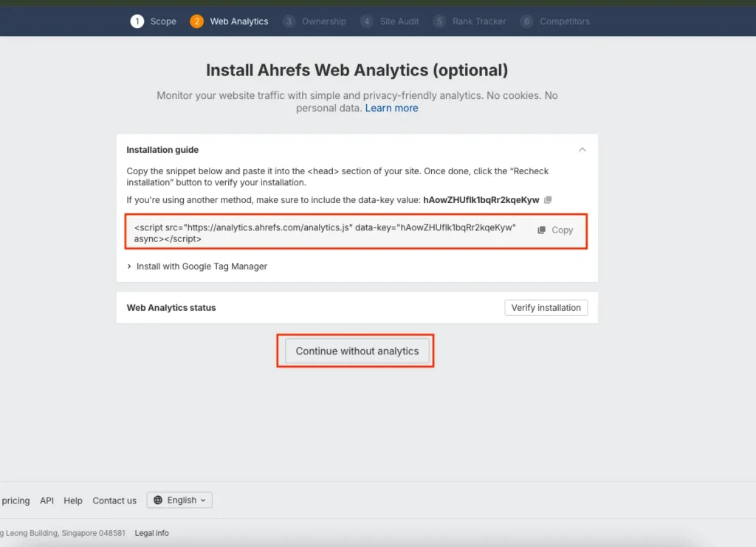Viewport: 756px width, 547px height.
Task: Click the step 1 Scope number circle
Action: [x=137, y=21]
